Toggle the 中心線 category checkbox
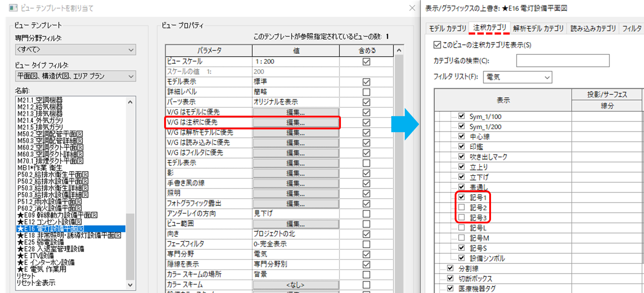The image size is (644, 293). [461, 136]
